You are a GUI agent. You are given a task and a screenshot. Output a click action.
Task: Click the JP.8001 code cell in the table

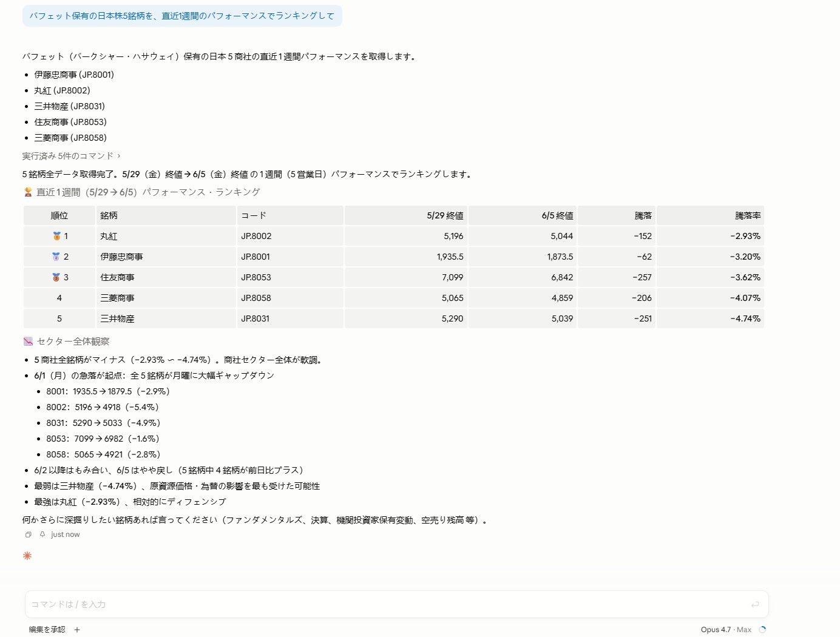(290, 257)
